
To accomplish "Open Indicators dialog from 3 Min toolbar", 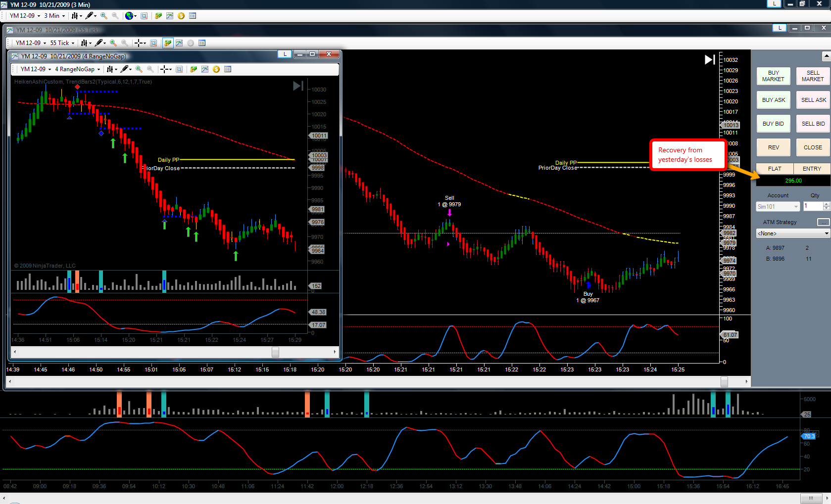I will click(x=170, y=16).
